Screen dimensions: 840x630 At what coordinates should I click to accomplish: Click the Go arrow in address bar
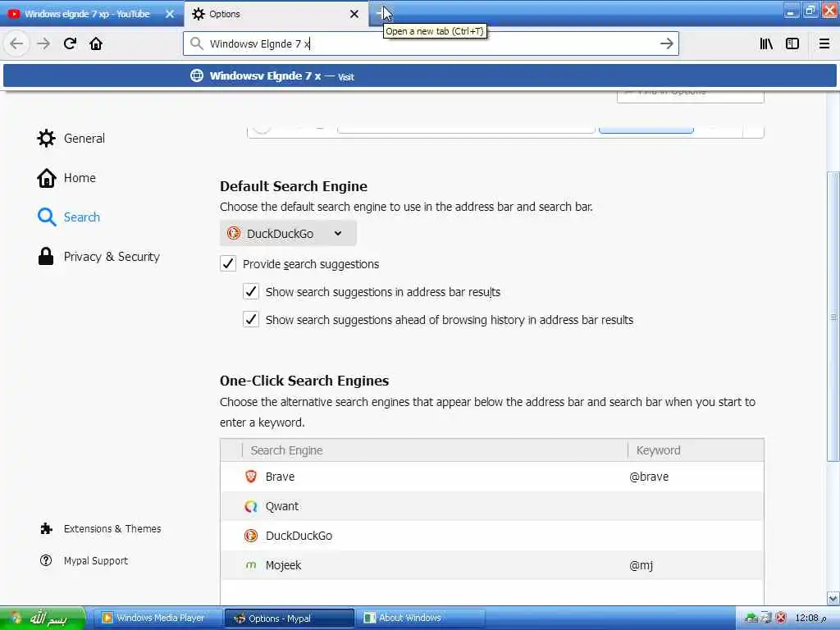click(666, 43)
